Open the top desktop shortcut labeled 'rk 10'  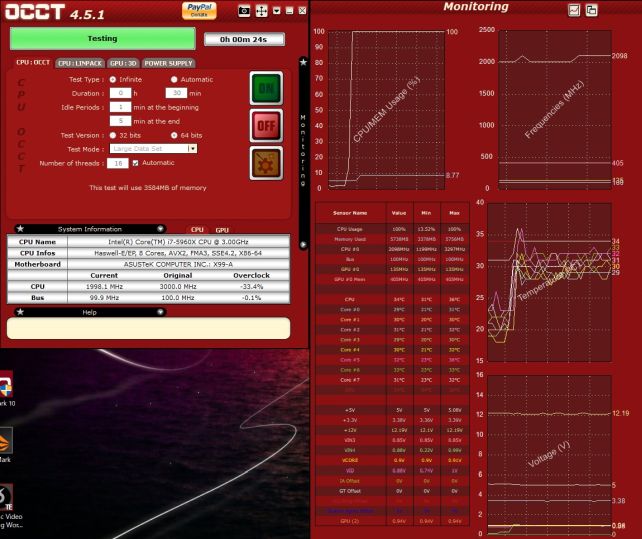coord(7,389)
